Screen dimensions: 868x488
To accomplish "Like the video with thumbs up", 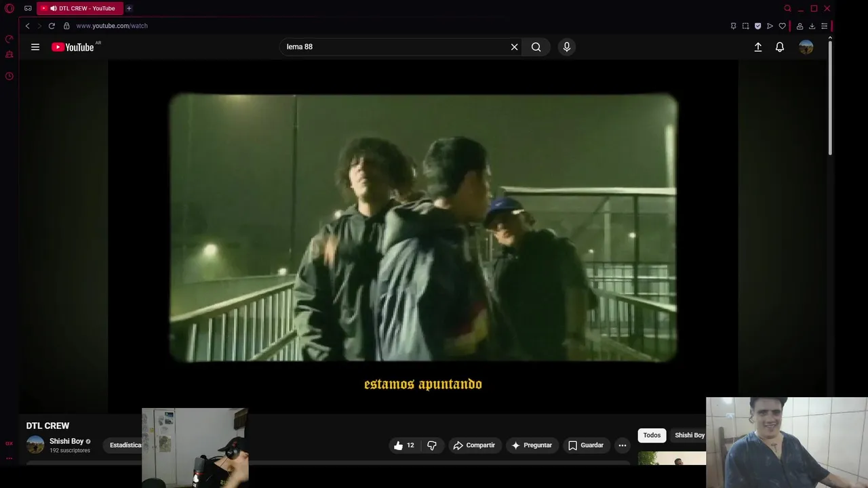I will 405,445.
